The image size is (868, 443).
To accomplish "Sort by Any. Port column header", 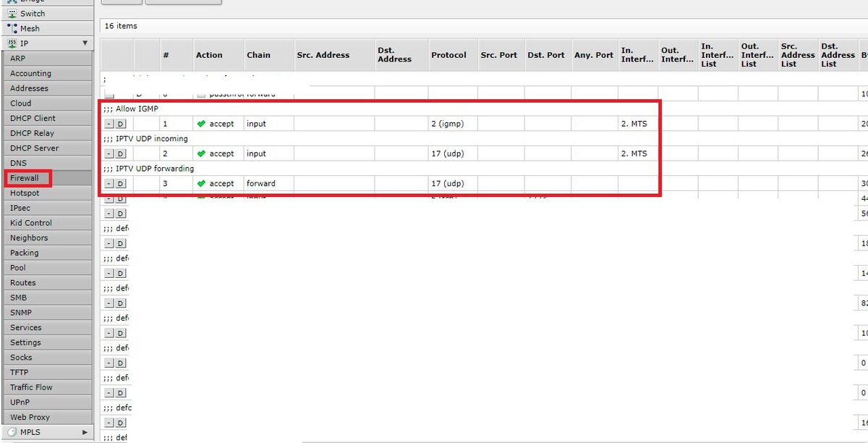I will point(594,55).
